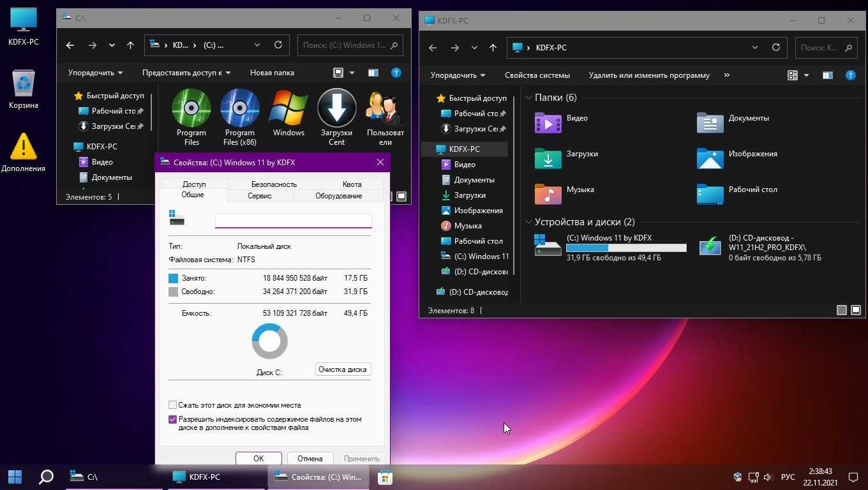Open view options dropdown arrow in KDFX-PC toolbar
This screenshot has width=868, height=490.
pos(806,75)
